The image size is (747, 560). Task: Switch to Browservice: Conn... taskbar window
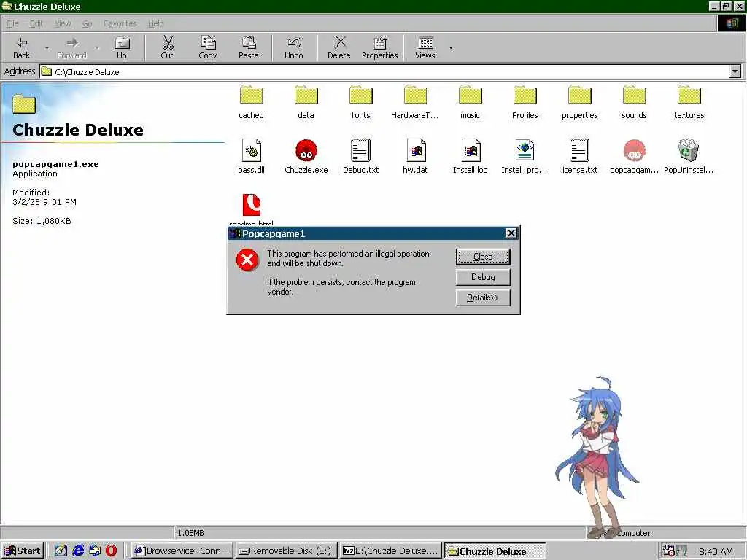tap(182, 551)
